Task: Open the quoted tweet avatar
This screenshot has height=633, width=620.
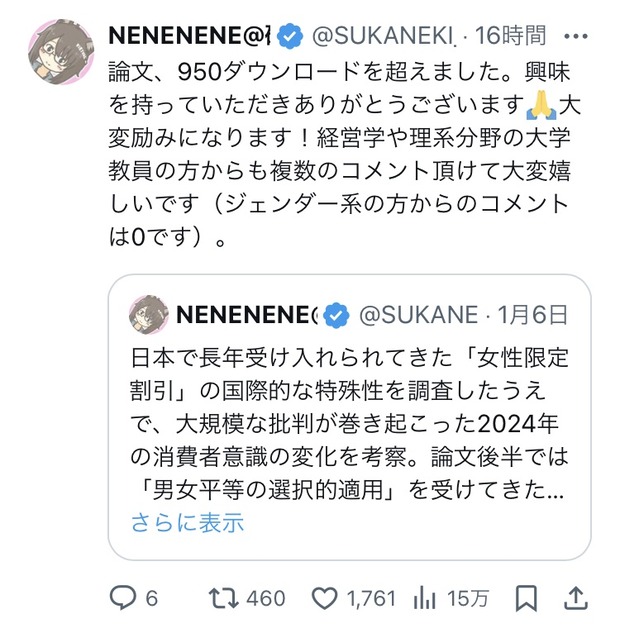Action: [x=149, y=315]
